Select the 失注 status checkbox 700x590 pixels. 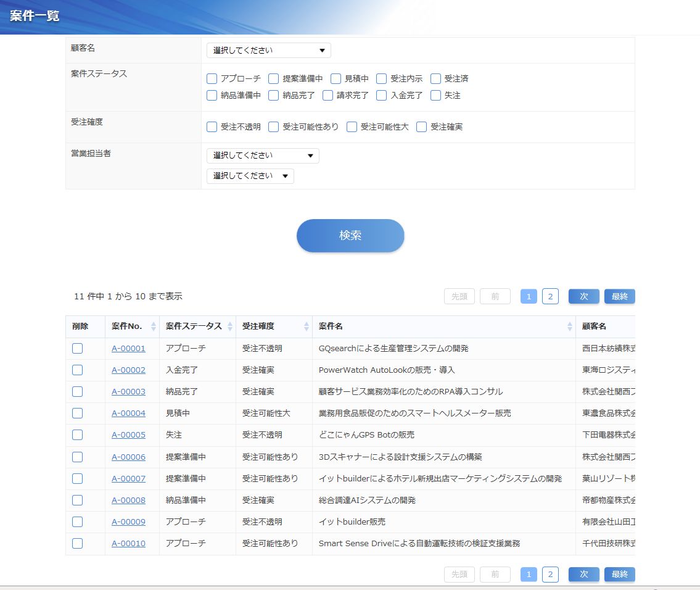click(436, 95)
